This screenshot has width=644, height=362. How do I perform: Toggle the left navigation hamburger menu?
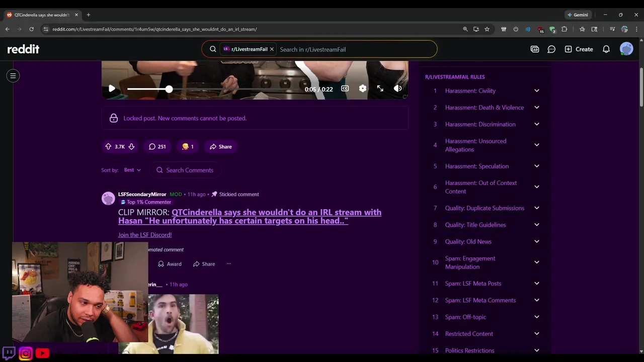(13, 76)
